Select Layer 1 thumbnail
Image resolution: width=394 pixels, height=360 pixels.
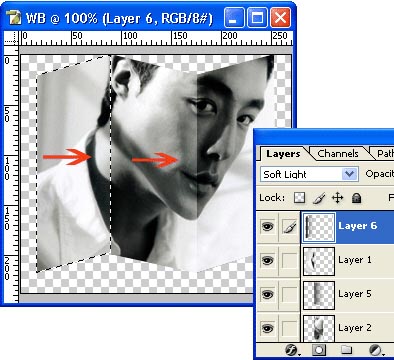coord(319,261)
